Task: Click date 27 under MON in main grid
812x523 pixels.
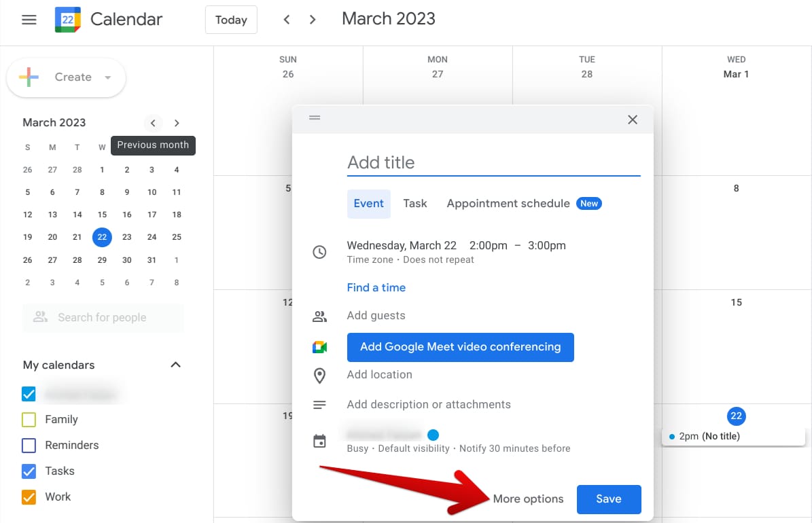Action: tap(438, 75)
